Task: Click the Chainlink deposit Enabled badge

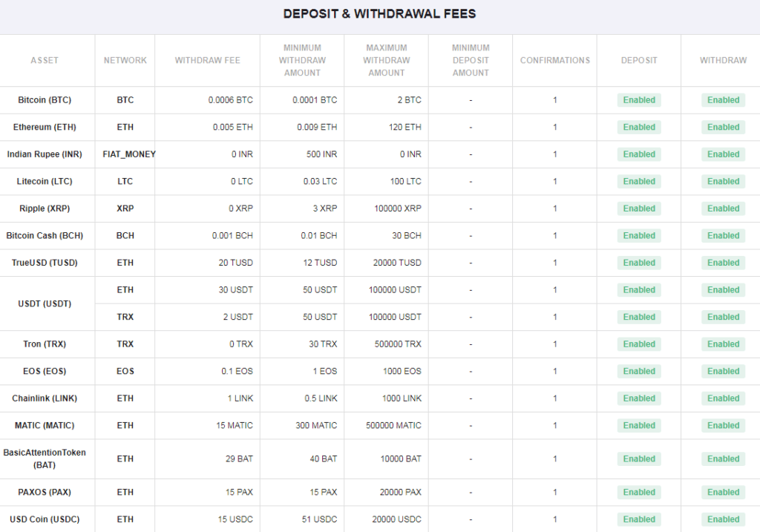Action: pyautogui.click(x=639, y=398)
